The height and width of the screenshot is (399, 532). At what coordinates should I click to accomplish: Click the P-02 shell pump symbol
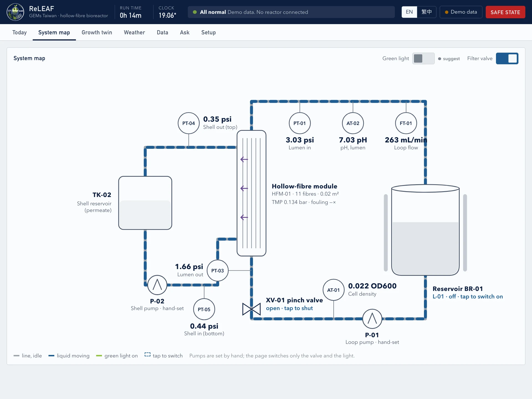point(157,285)
